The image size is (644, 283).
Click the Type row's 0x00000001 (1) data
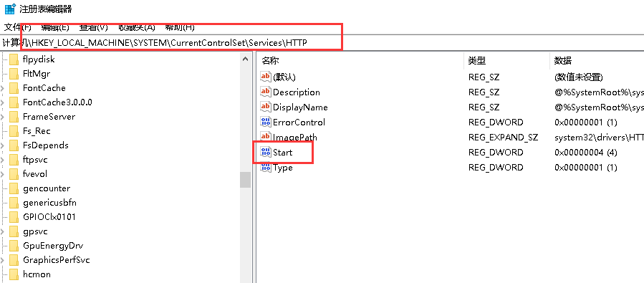pos(586,168)
